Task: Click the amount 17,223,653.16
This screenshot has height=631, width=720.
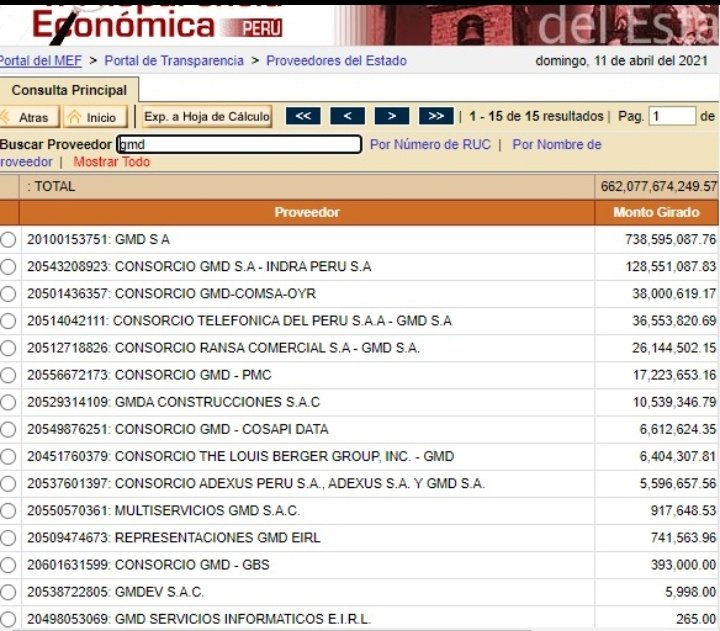Action: pos(675,375)
